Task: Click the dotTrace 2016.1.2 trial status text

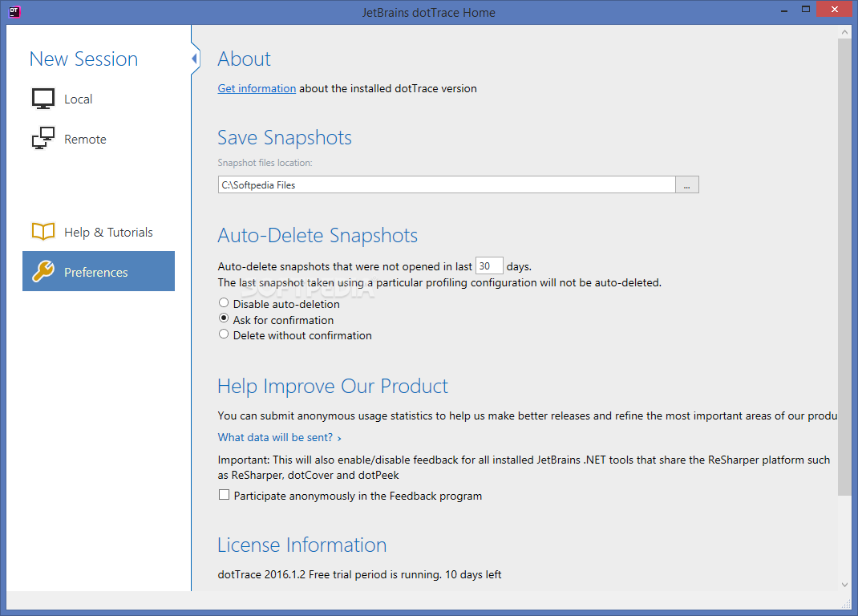Action: 359,574
